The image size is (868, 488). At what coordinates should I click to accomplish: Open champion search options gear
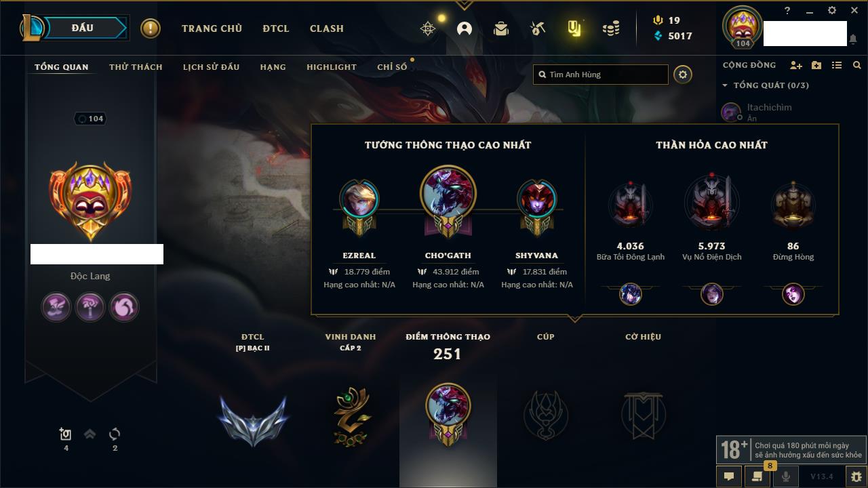(x=683, y=75)
